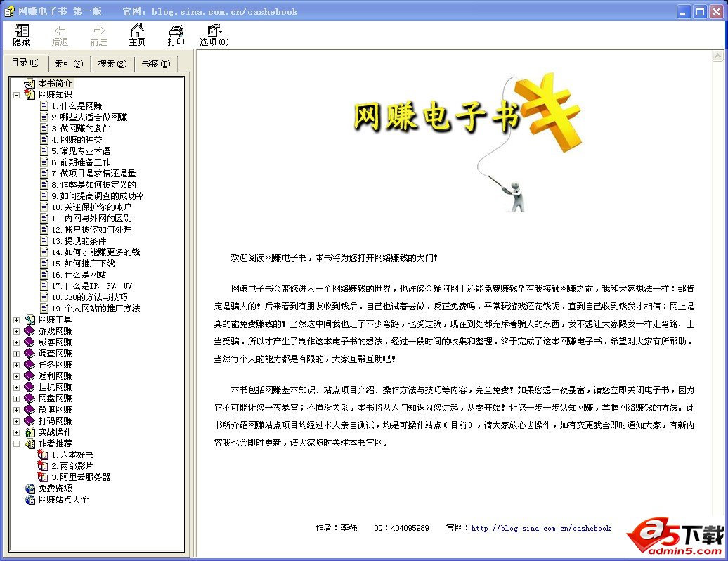728x561 pixels.
Task: Open the 3.阿里云服务器 entry
Action: coord(80,477)
